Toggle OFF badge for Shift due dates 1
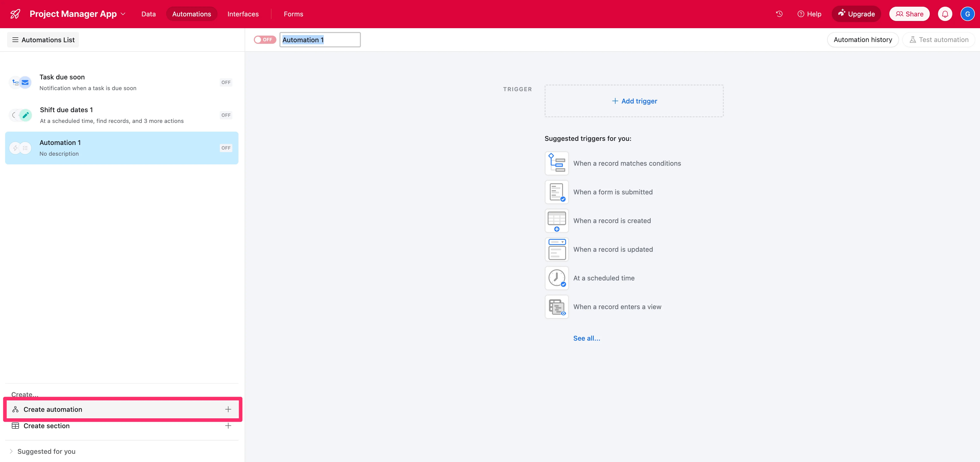 (x=226, y=115)
